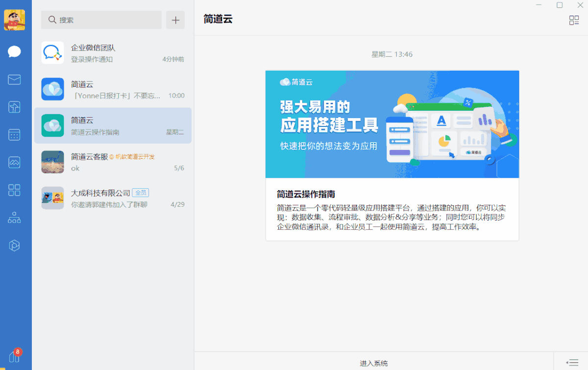588x370 pixels.
Task: Click the 企业微信团队 avatar icon
Action: [x=52, y=53]
